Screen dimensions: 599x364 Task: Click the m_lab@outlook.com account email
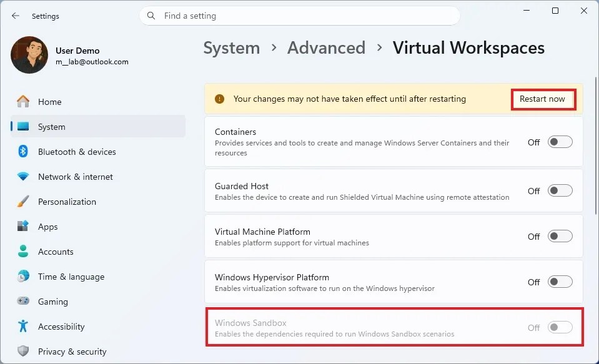tap(92, 62)
